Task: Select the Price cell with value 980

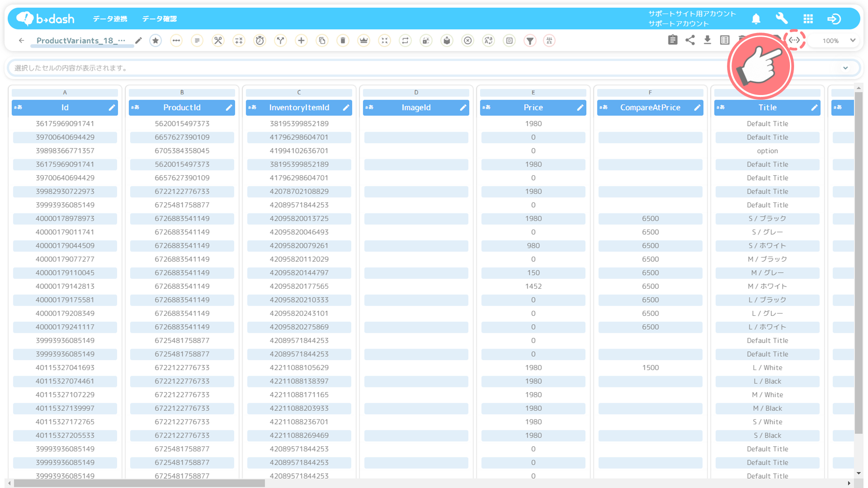Action: (533, 246)
